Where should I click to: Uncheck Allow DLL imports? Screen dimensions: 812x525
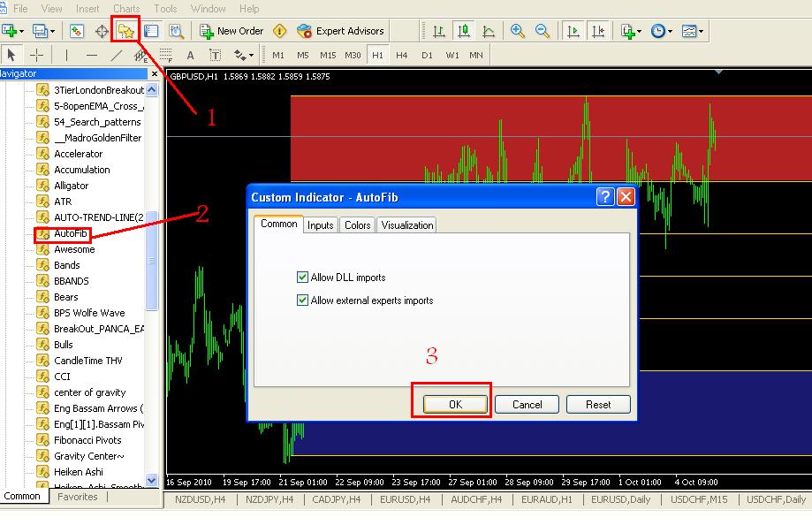tap(303, 278)
